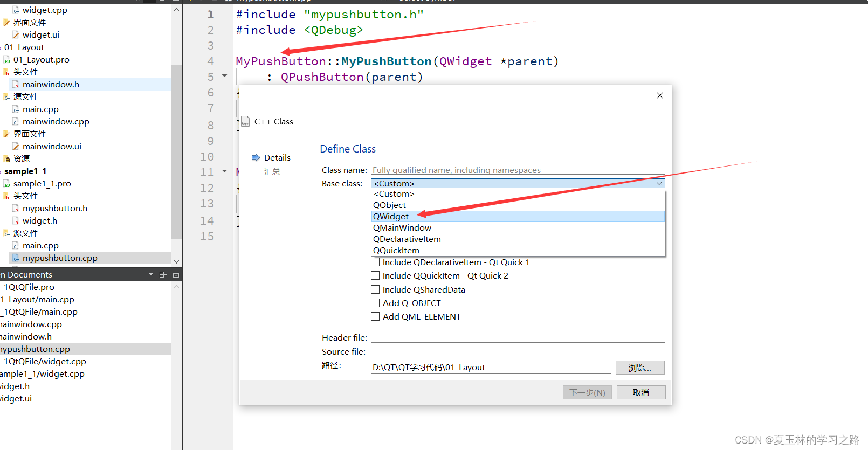Image resolution: width=868 pixels, height=450 pixels.
Task: Choose QMainWindow from base class list
Action: coord(518,228)
